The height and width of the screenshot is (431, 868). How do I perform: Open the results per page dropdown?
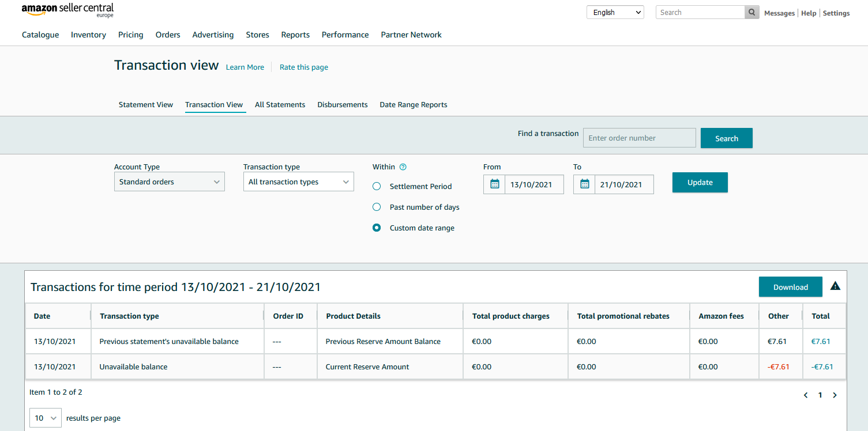tap(46, 418)
